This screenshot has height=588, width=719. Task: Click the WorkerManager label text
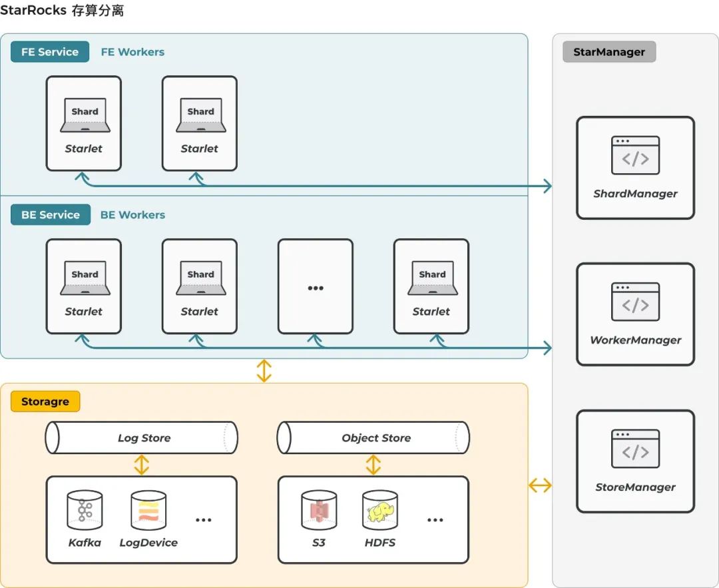[635, 340]
